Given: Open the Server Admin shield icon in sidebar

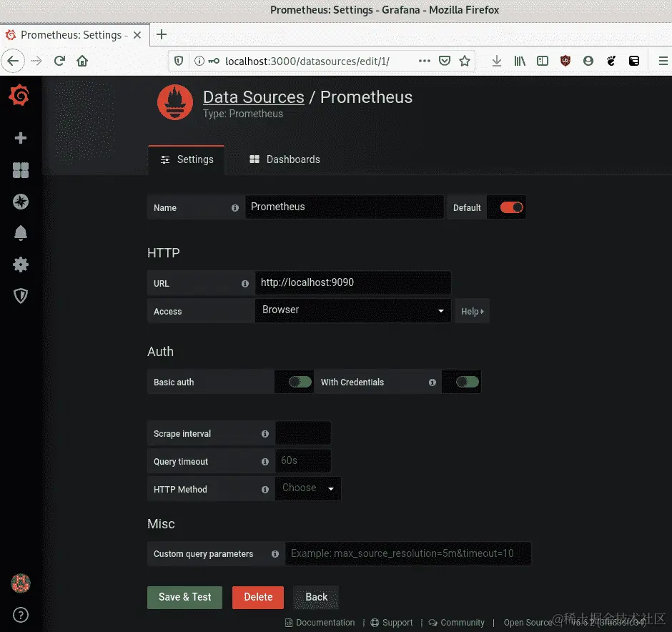Looking at the screenshot, I should (21, 296).
